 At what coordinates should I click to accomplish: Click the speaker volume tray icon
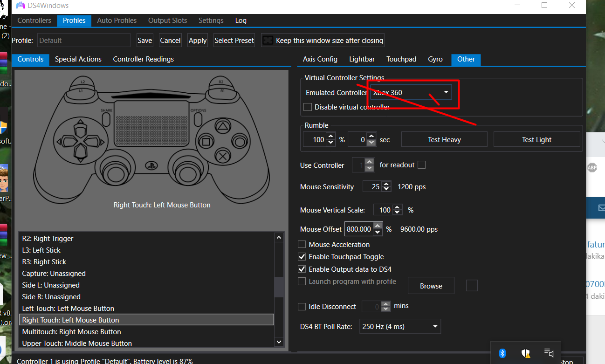coord(549,353)
